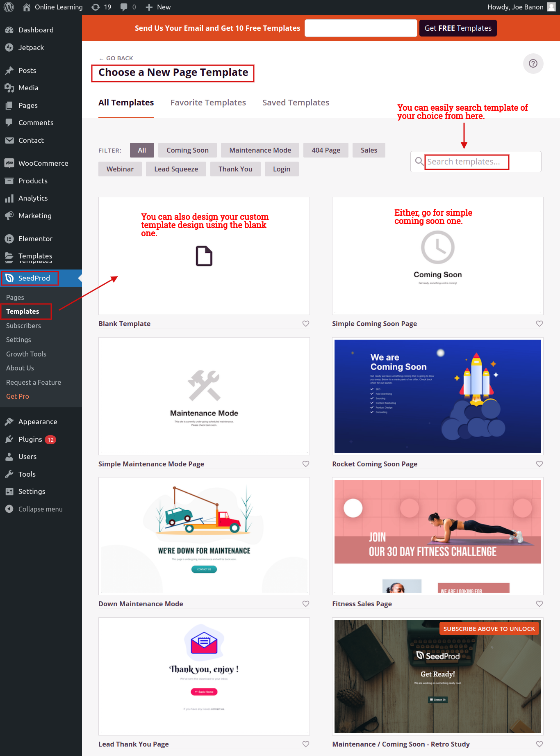The width and height of the screenshot is (560, 756).
Task: Favorite Simple Maintenance Mode Page heart
Action: point(306,464)
